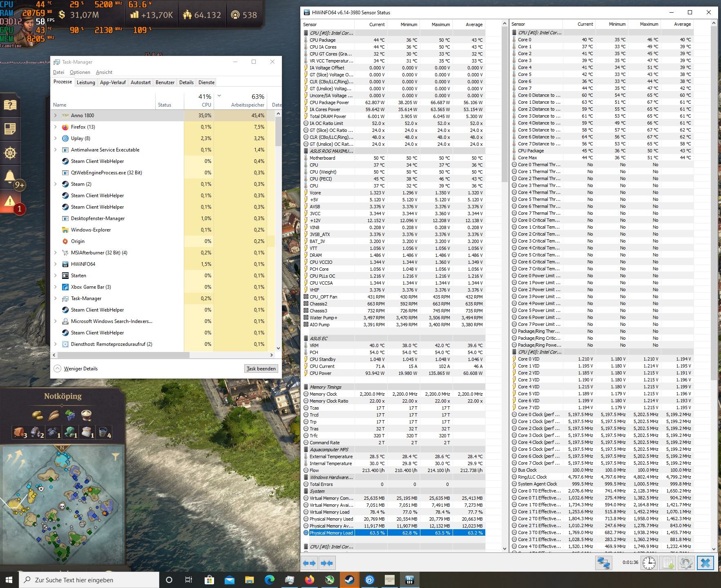The image size is (721, 588).
Task: Click grapes goods icon in Notköping panel
Action: pyautogui.click(x=70, y=415)
